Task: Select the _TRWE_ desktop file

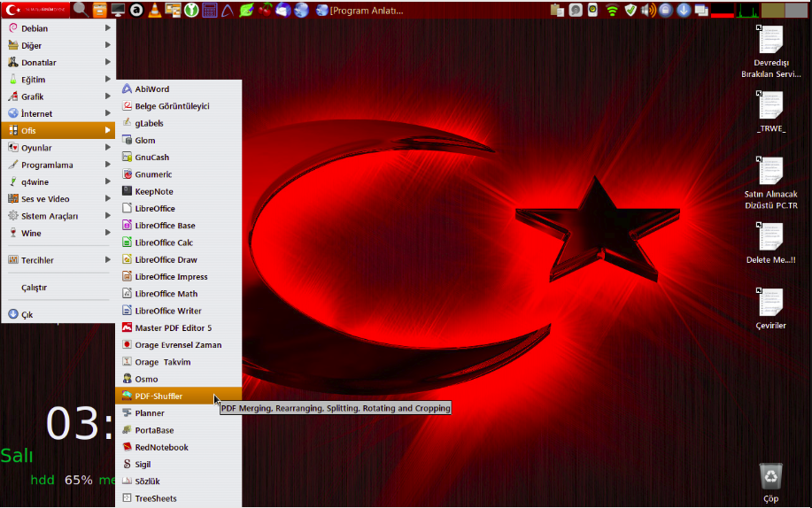Action: pyautogui.click(x=770, y=112)
